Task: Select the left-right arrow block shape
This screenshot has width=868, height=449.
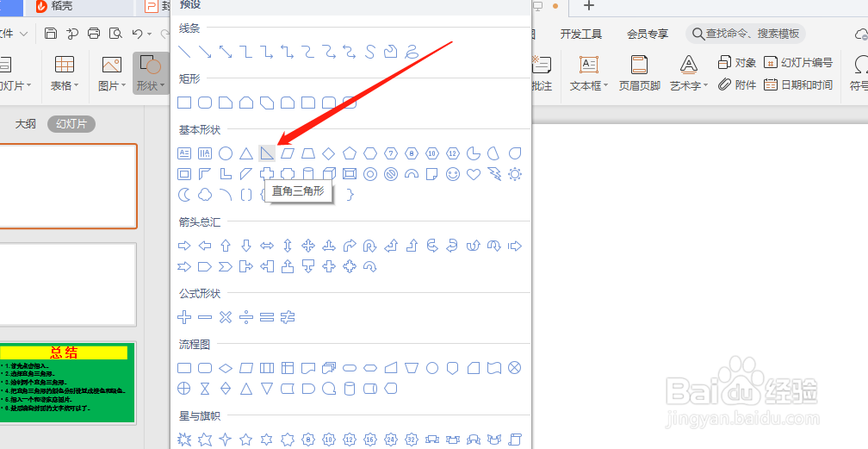Action: point(267,246)
